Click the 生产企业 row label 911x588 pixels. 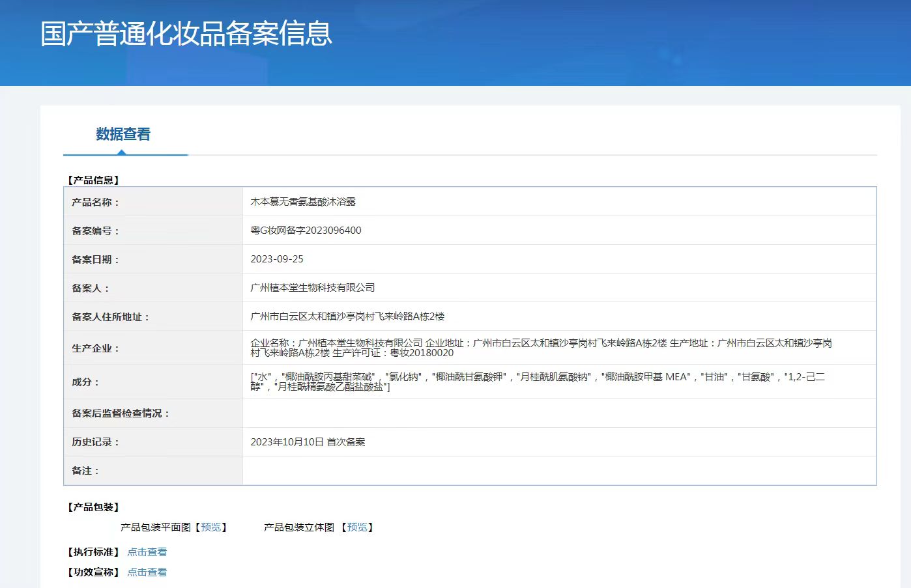[x=95, y=348]
